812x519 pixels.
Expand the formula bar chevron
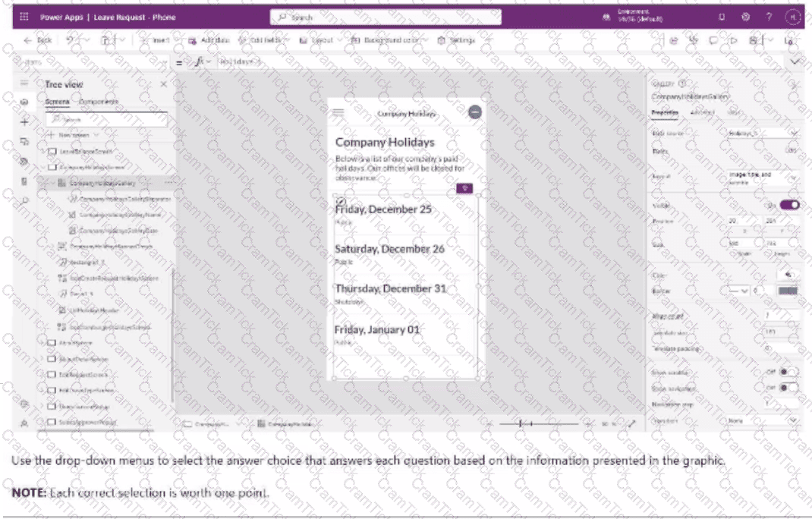click(x=795, y=61)
